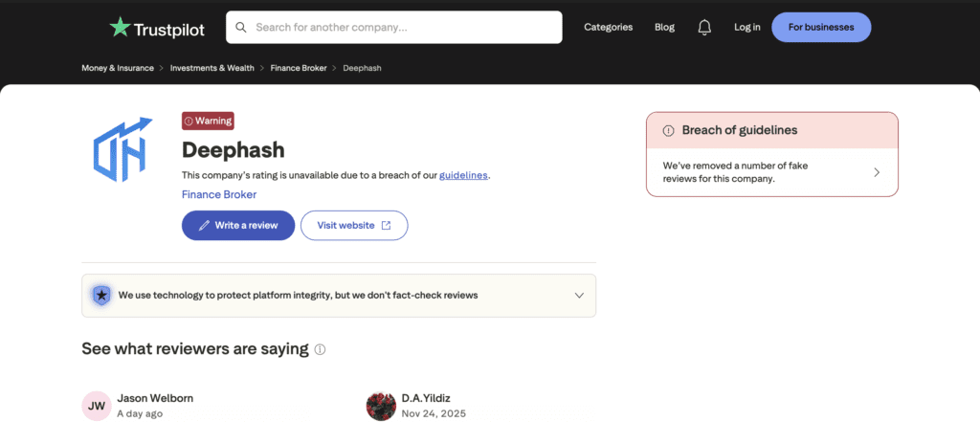Expand the Breach of guidelines details arrow
Viewport: 980px width, 422px height.
(877, 172)
